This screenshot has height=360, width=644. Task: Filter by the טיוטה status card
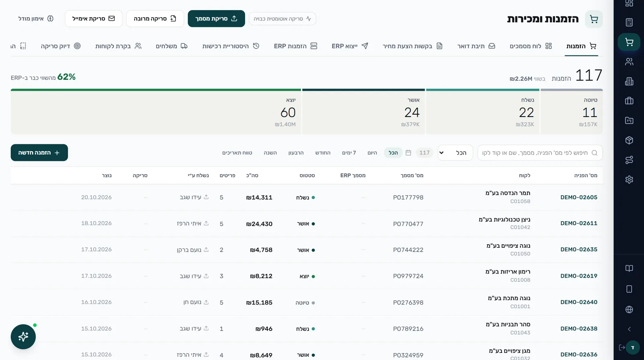572,112
